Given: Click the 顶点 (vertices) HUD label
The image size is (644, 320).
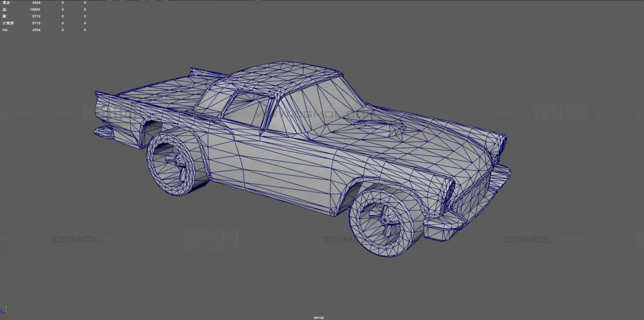Looking at the screenshot, I should click(x=7, y=3).
